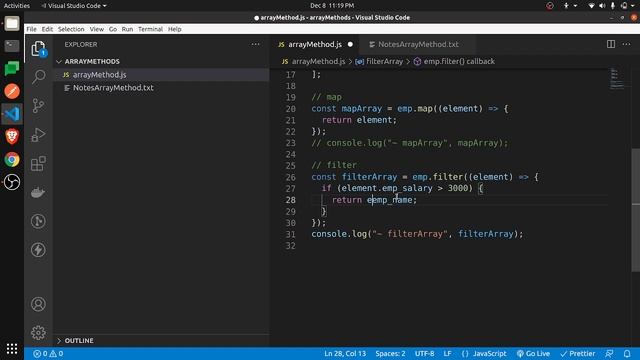Image resolution: width=640 pixels, height=360 pixels.
Task: Show applications grid in dock
Action: (12, 349)
